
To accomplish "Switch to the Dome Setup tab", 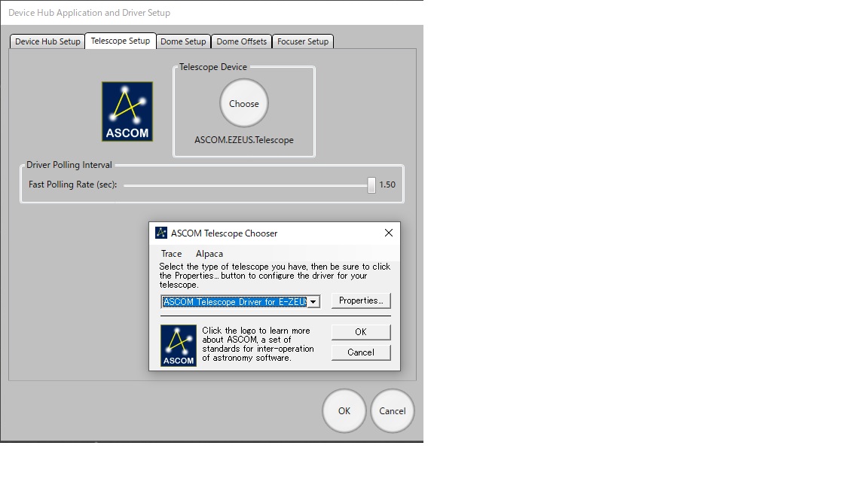I will coord(183,41).
